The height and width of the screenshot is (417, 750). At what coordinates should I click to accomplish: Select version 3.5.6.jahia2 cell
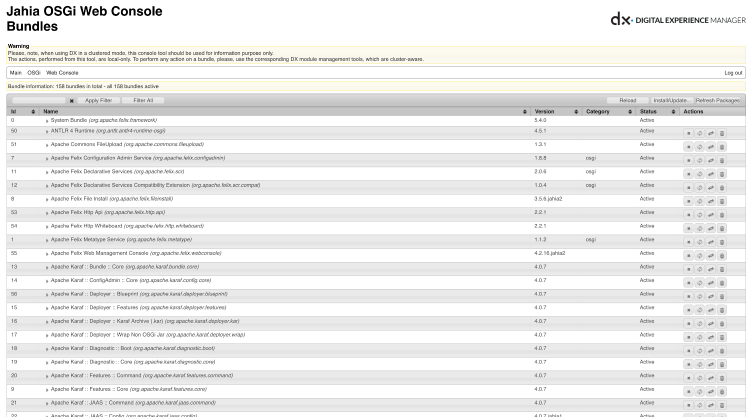pos(548,198)
